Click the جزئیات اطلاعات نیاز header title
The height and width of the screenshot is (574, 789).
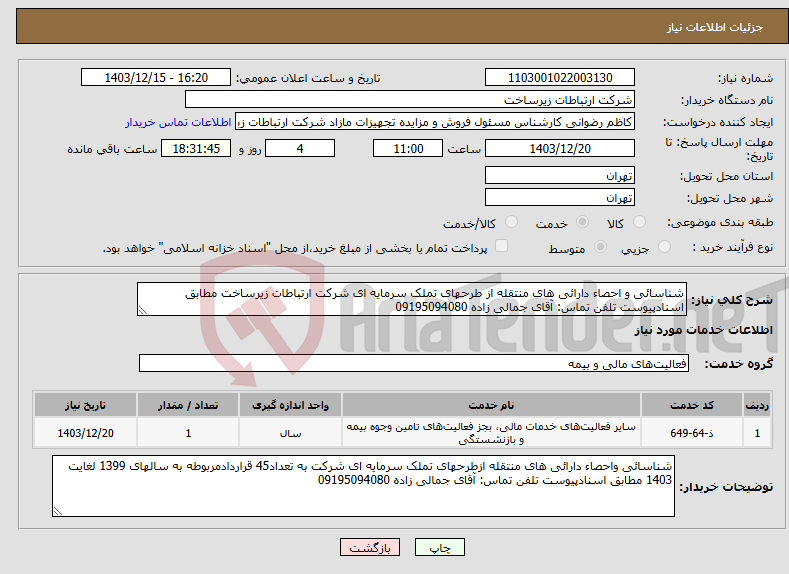(x=715, y=27)
